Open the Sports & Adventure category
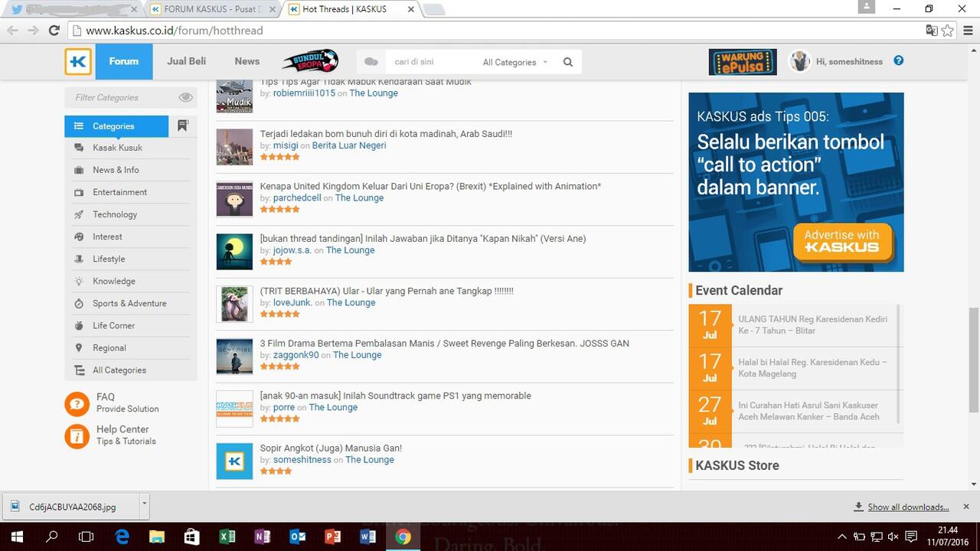Viewport: 980px width, 551px height. 129,303
